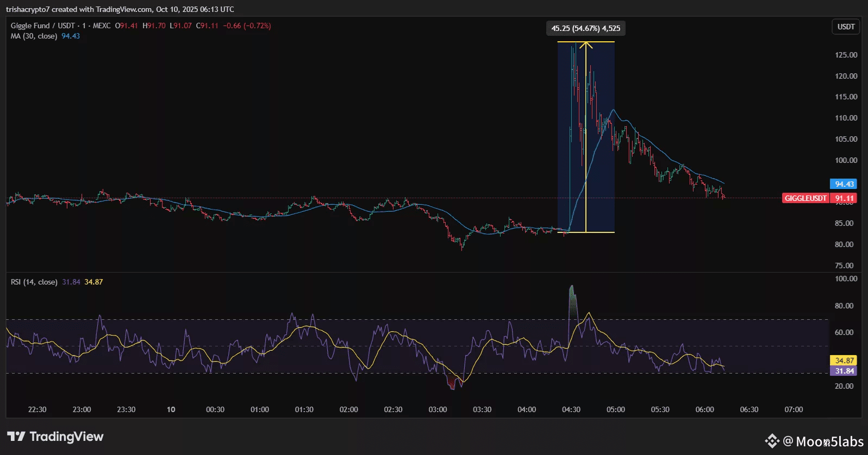Screen dimensions: 868x455
Task: Select the red 91.11 last price tag
Action: [844, 198]
